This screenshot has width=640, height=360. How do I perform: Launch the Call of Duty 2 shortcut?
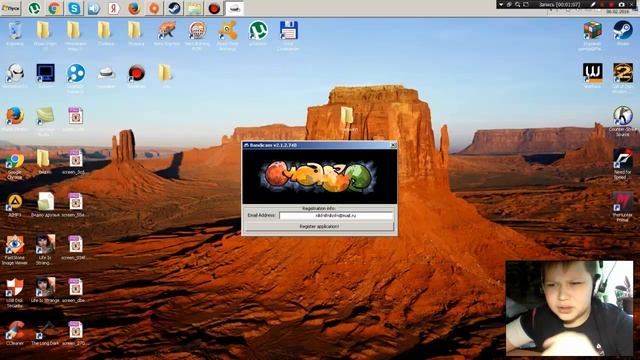(623, 78)
